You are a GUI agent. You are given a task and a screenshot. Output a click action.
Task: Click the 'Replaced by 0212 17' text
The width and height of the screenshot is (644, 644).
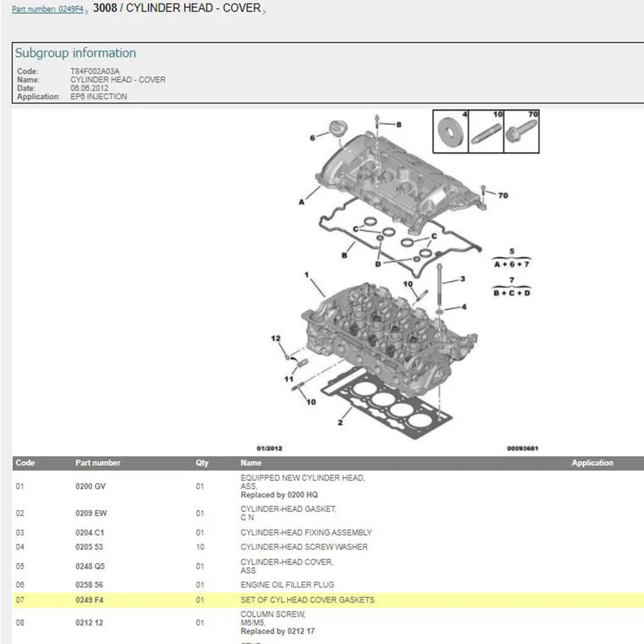pyautogui.click(x=278, y=631)
